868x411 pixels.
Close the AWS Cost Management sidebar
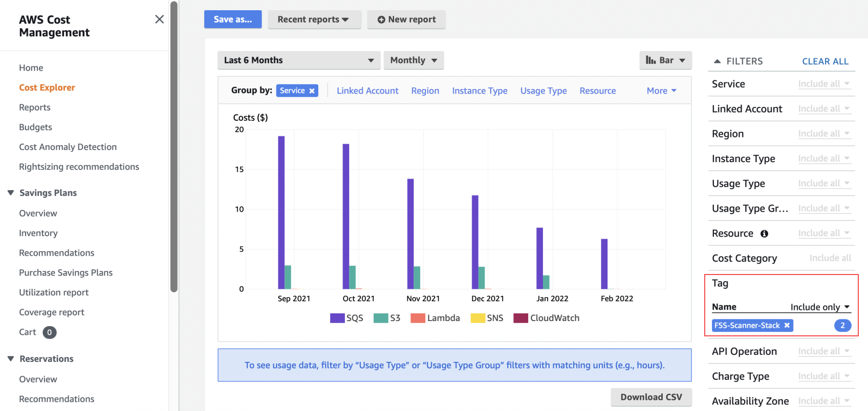[x=159, y=19]
